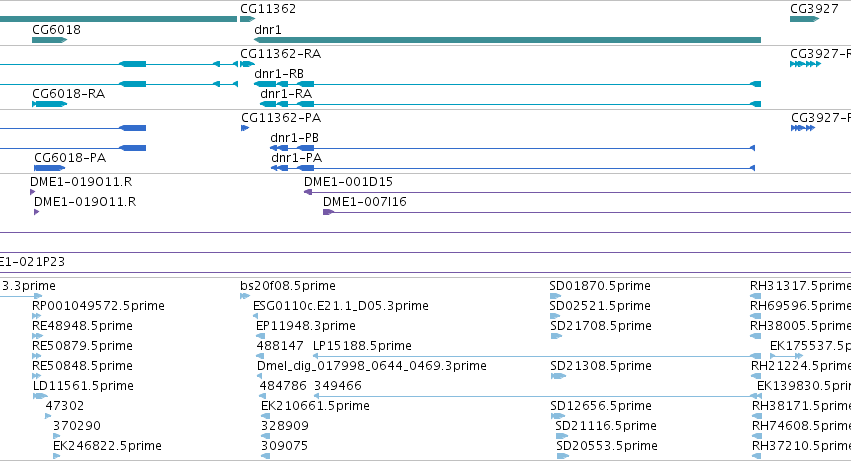851x461 pixels.
Task: Select the dnr1 gene bar
Action: point(507,40)
